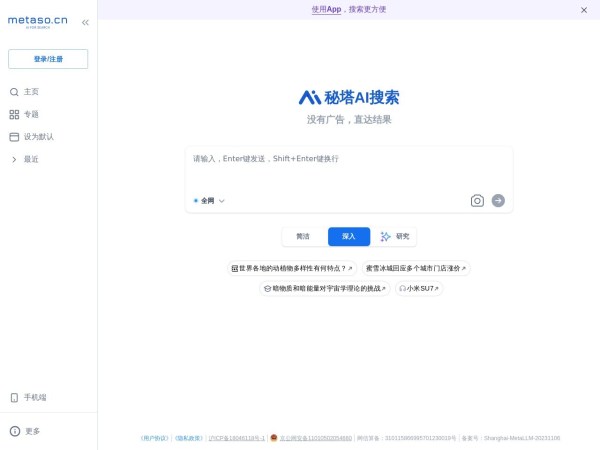Open the 使用App banner link
This screenshot has width=600, height=450.
point(326,9)
